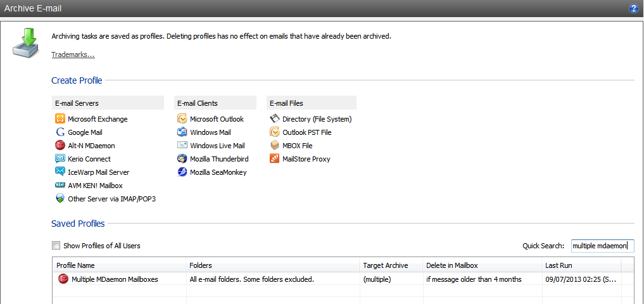The image size is (644, 304).
Task: Choose the MailStore Proxy icon
Action: (x=275, y=158)
